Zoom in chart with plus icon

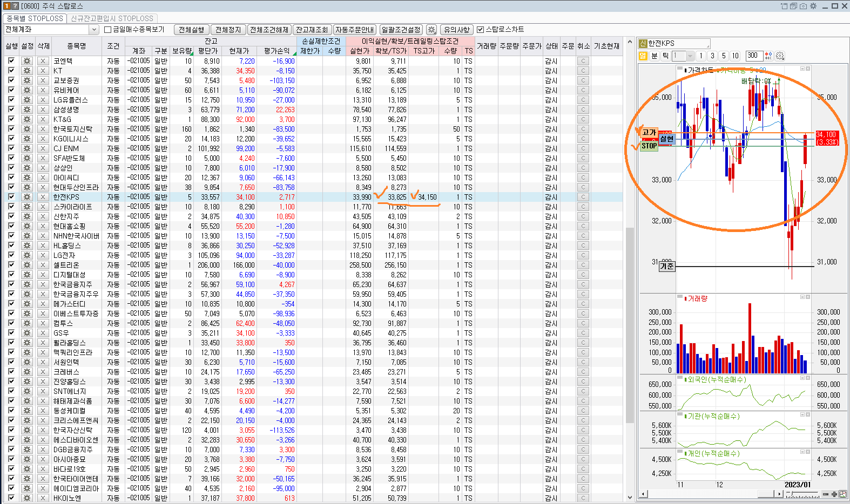point(834,494)
